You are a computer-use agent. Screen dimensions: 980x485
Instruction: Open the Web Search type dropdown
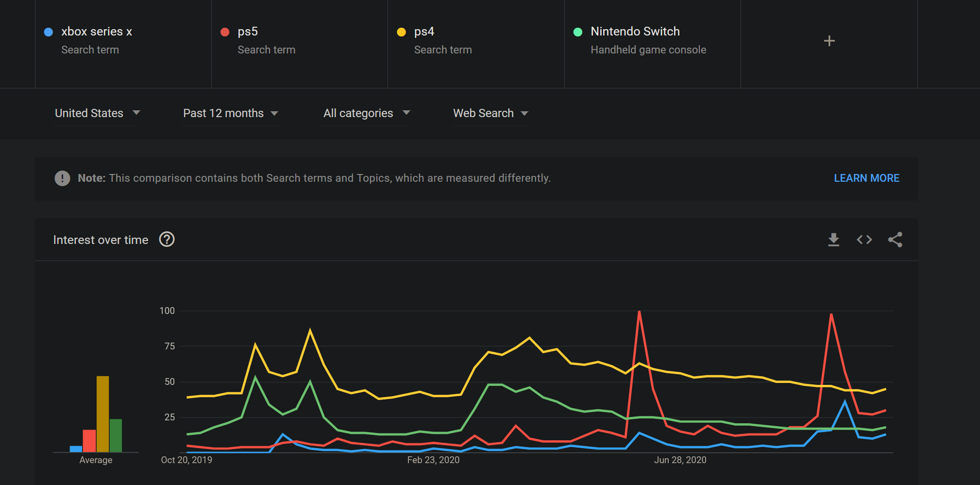(490, 113)
